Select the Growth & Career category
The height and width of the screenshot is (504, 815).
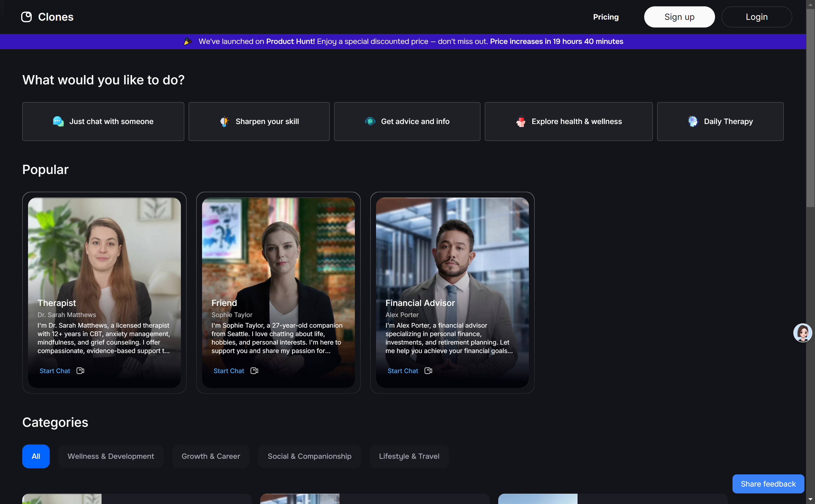[x=211, y=456]
